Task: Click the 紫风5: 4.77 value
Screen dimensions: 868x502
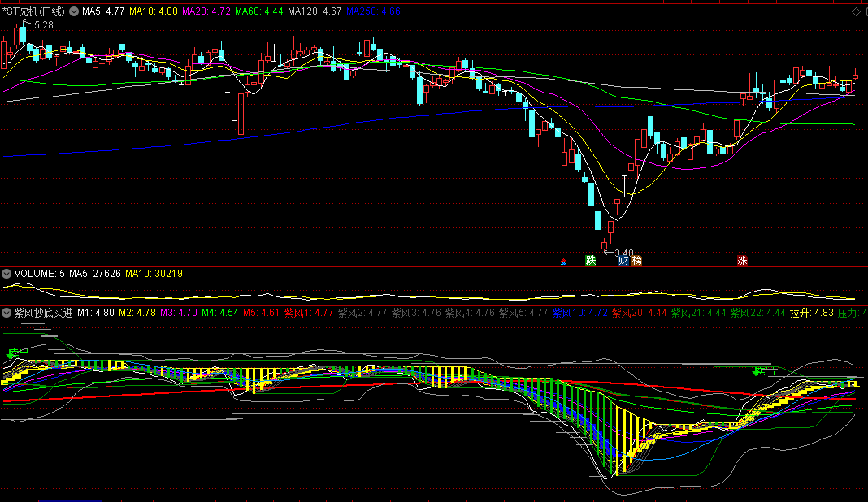Action: (523, 313)
